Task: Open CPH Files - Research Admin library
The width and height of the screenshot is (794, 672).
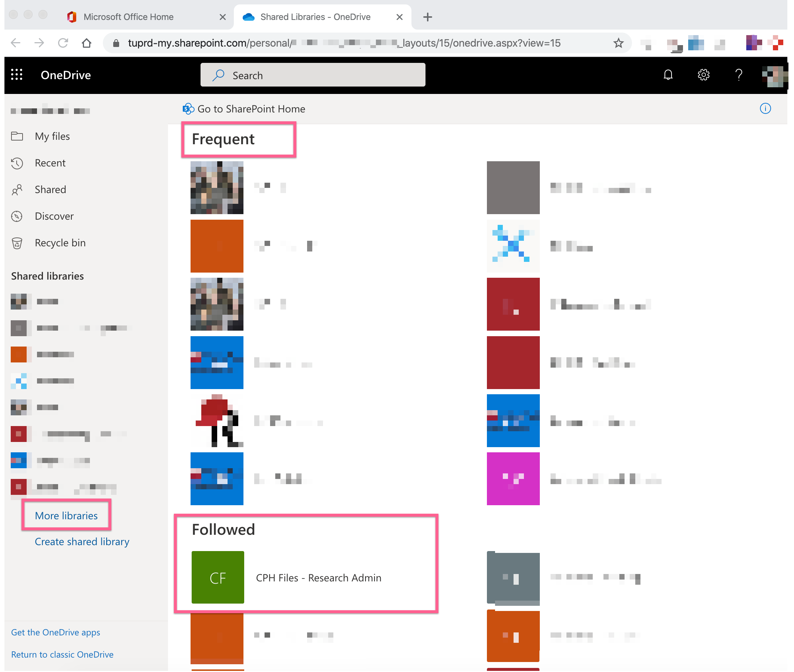Action: point(319,578)
